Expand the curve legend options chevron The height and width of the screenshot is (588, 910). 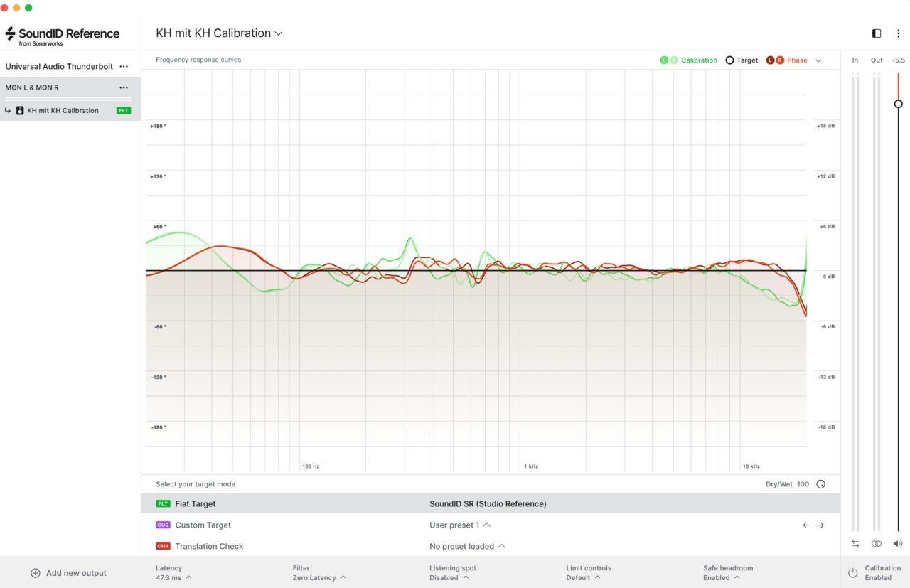pyautogui.click(x=818, y=60)
